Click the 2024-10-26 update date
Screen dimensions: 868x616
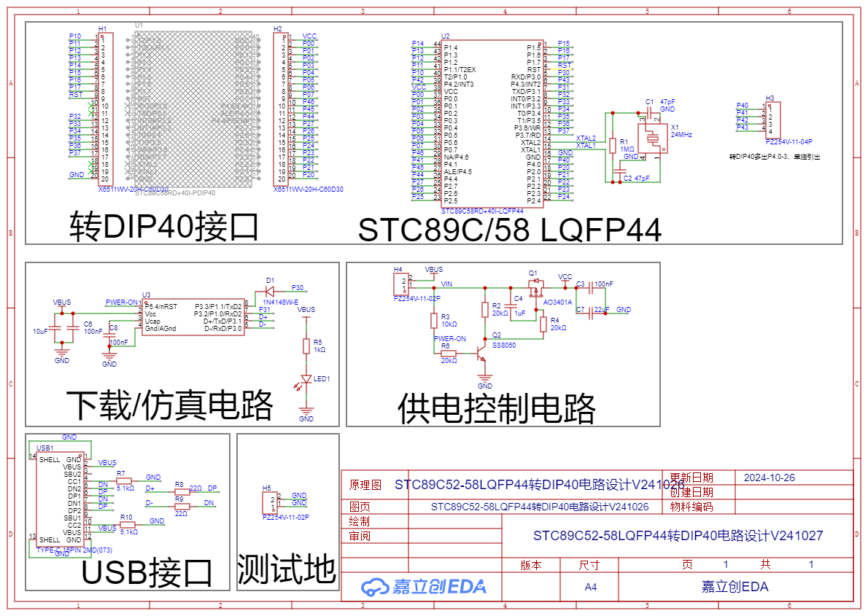[x=769, y=478]
